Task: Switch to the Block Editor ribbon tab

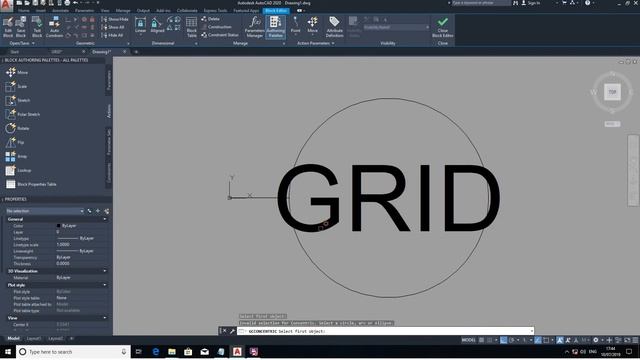Action: coord(276,11)
